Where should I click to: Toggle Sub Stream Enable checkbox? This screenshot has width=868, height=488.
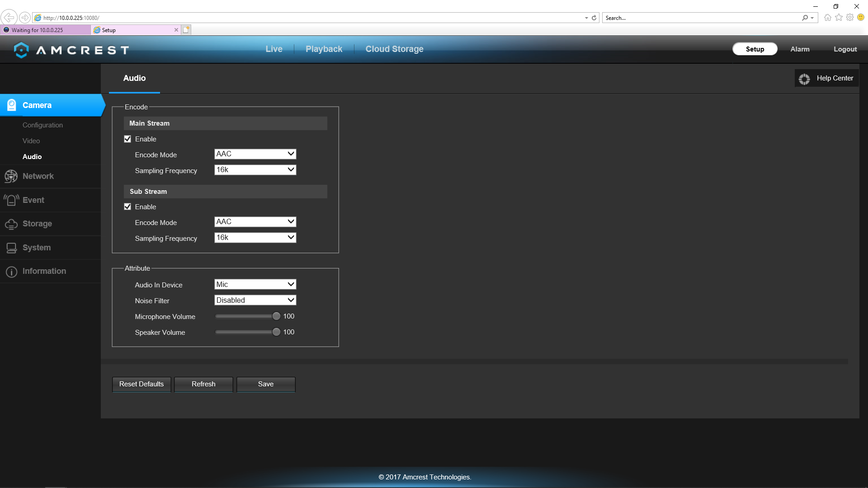[x=127, y=207]
